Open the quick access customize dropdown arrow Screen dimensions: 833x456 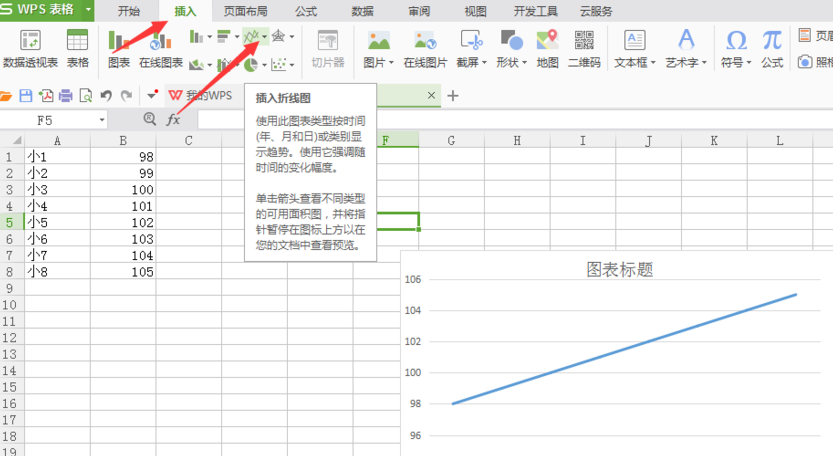coord(151,96)
